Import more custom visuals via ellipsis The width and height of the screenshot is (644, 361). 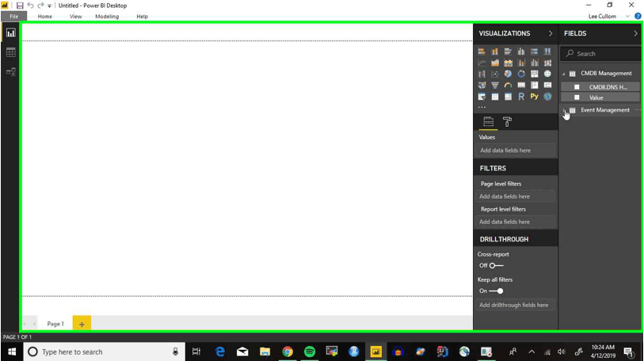pos(482,107)
